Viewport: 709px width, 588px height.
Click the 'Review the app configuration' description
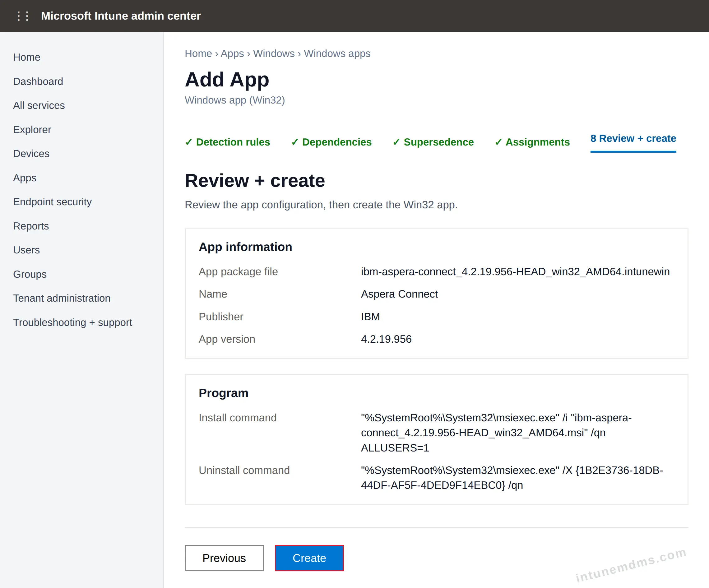321,205
